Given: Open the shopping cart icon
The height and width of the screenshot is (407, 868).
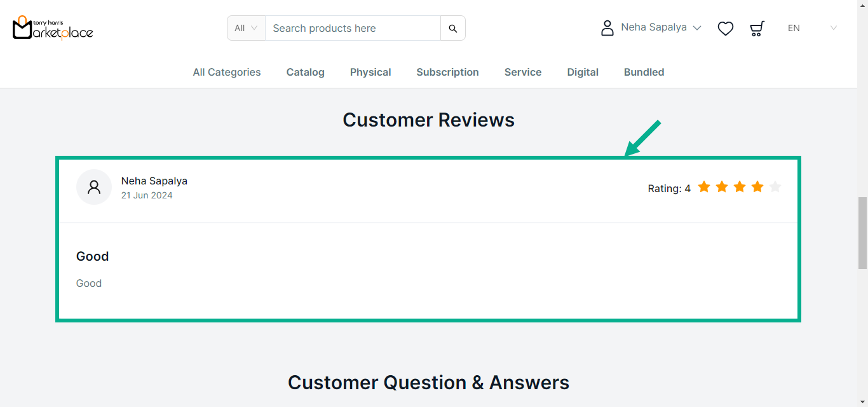Looking at the screenshot, I should pyautogui.click(x=757, y=29).
